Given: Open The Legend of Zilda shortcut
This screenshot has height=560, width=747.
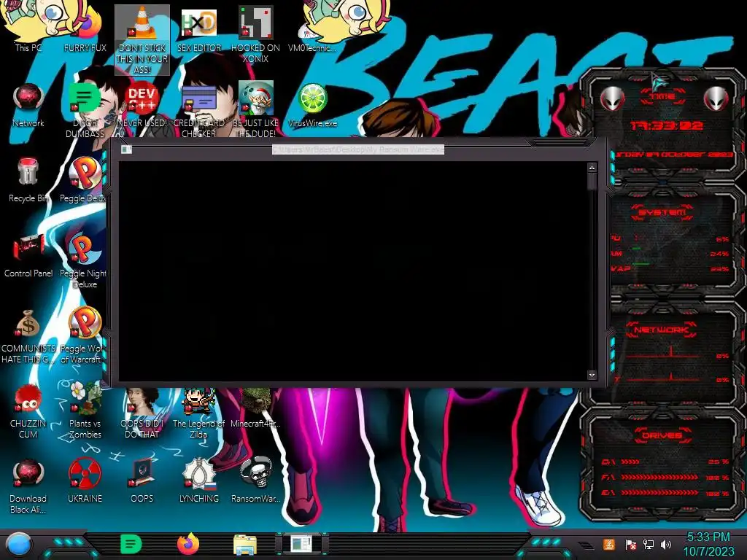Looking at the screenshot, I should coord(198,413).
